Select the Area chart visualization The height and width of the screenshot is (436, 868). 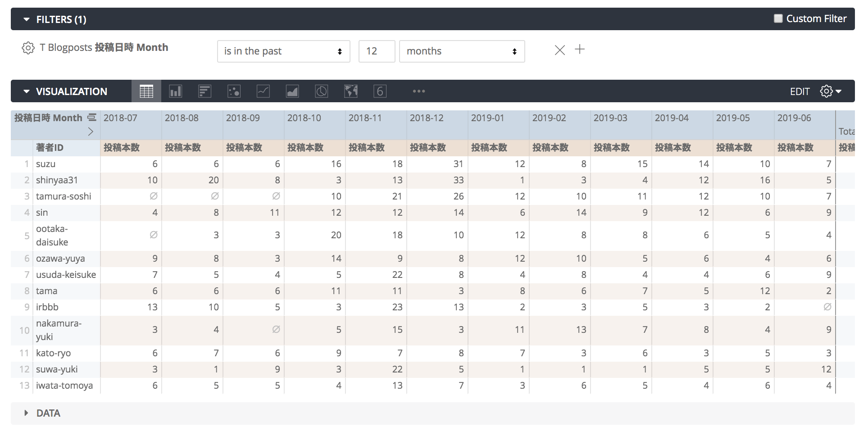292,91
